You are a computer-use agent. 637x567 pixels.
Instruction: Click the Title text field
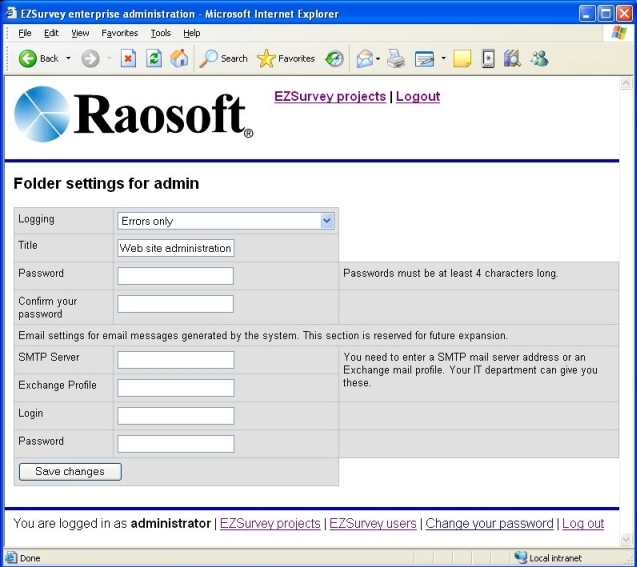(175, 248)
